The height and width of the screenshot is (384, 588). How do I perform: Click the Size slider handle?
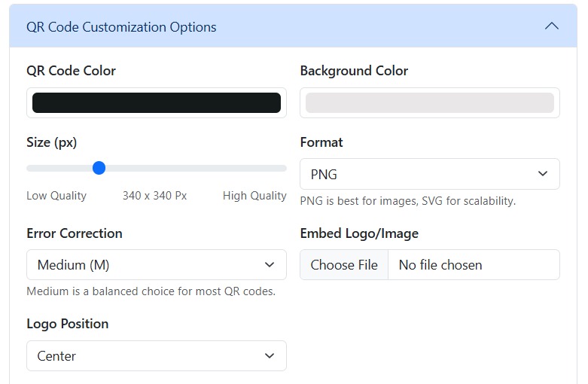coord(99,168)
